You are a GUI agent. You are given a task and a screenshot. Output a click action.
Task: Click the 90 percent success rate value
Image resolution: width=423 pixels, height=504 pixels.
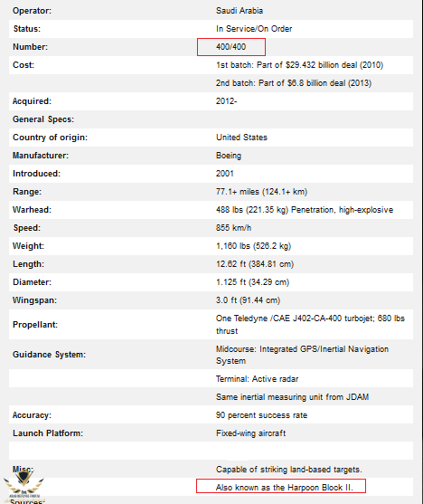click(261, 415)
